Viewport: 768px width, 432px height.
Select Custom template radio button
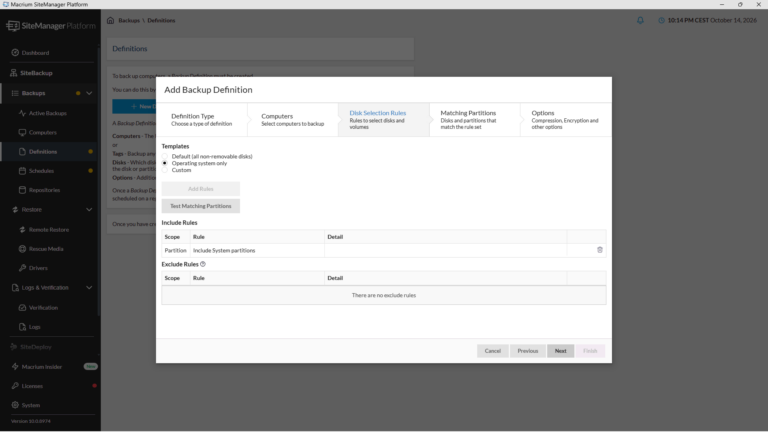165,170
